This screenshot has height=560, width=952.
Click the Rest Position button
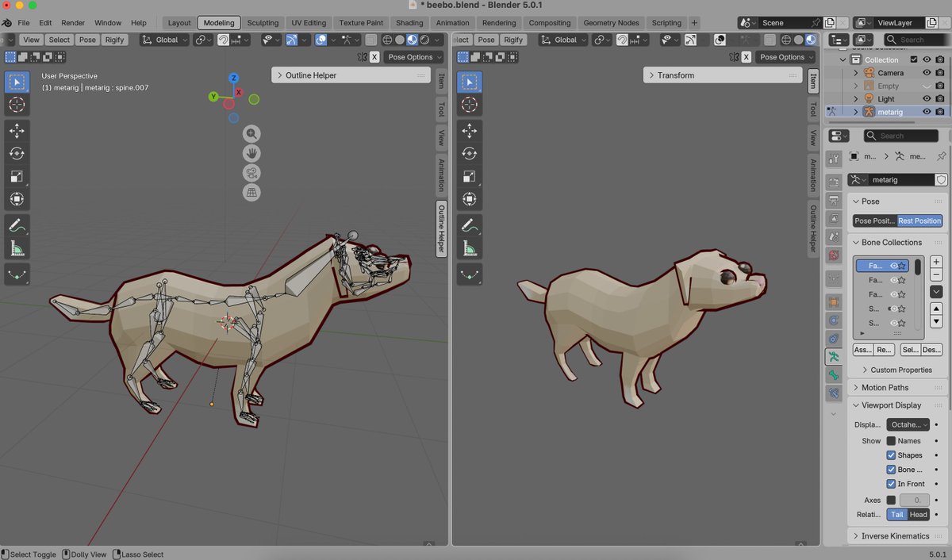tap(919, 221)
